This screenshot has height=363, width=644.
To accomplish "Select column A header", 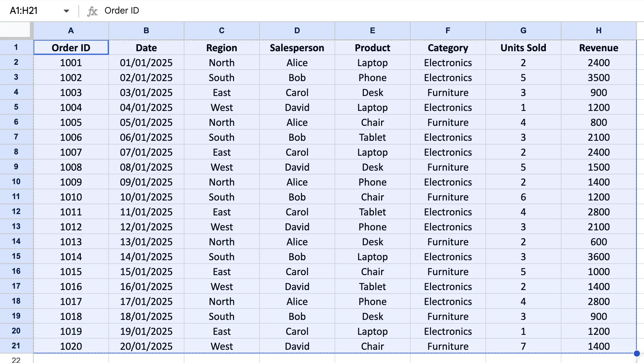I will 71,31.
